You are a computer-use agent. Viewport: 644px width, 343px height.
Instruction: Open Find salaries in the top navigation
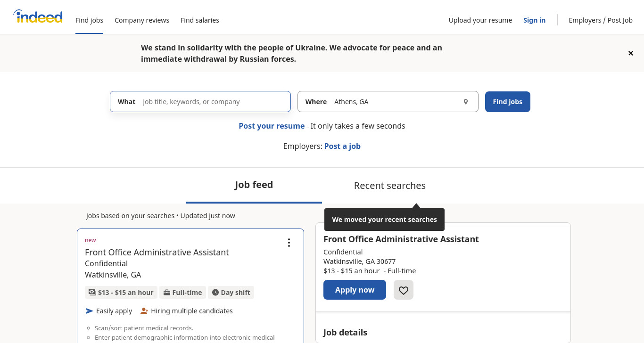pyautogui.click(x=200, y=20)
